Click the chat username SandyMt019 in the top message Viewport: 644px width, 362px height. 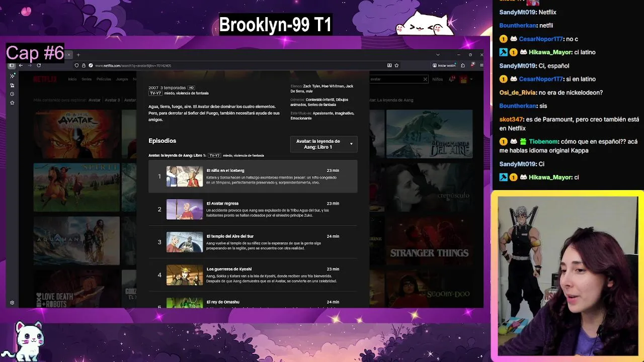[518, 12]
